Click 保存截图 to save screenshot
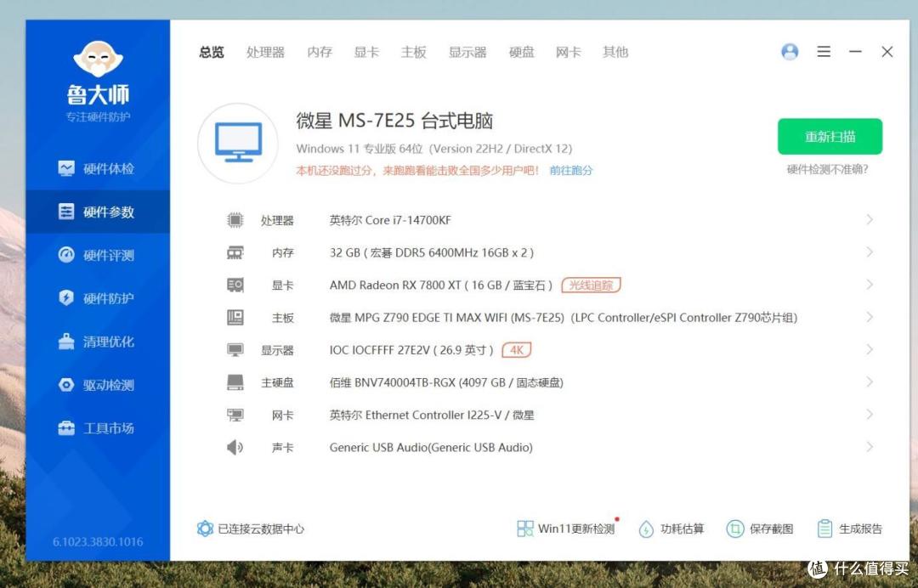The width and height of the screenshot is (918, 588). 760,529
